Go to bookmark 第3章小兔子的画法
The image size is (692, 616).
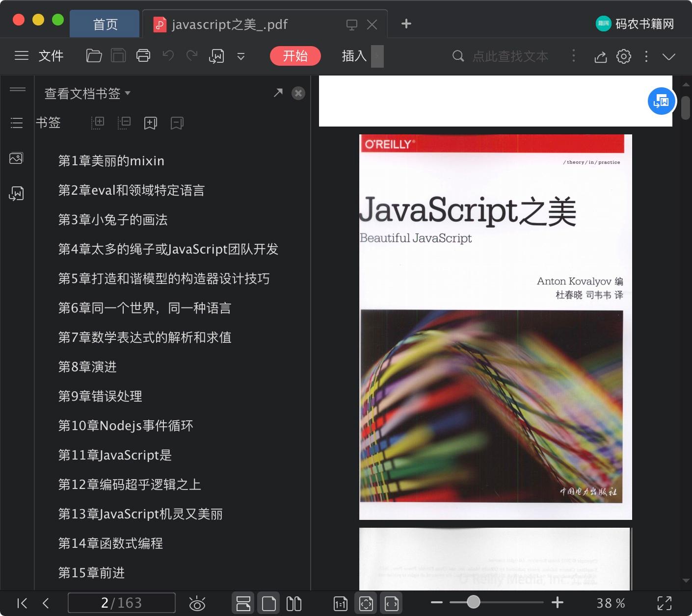tap(113, 220)
